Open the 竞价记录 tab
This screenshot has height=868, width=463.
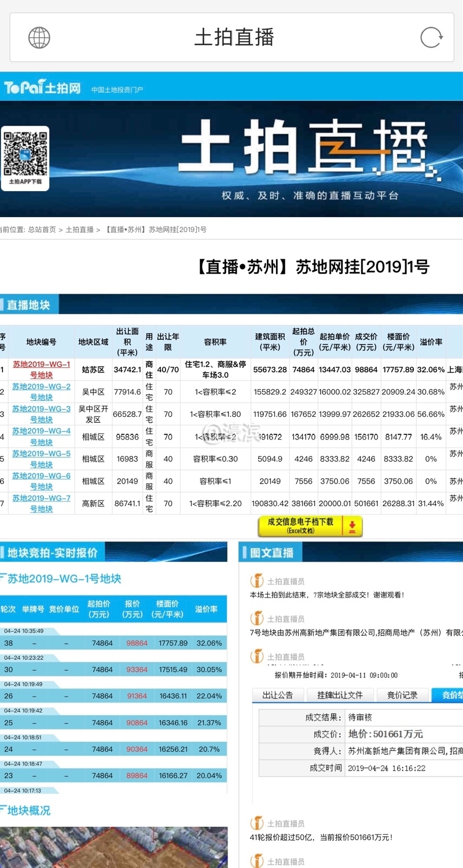coord(402,695)
